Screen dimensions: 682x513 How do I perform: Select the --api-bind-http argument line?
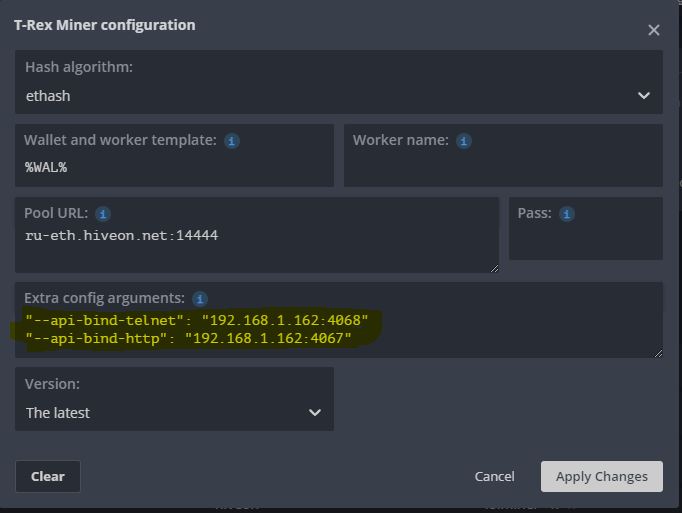(x=188, y=338)
